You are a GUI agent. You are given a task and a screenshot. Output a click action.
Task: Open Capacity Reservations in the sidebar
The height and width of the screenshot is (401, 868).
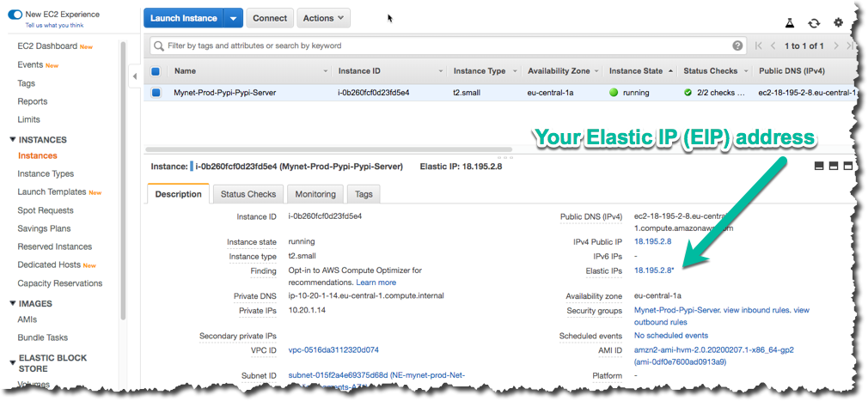tap(60, 283)
